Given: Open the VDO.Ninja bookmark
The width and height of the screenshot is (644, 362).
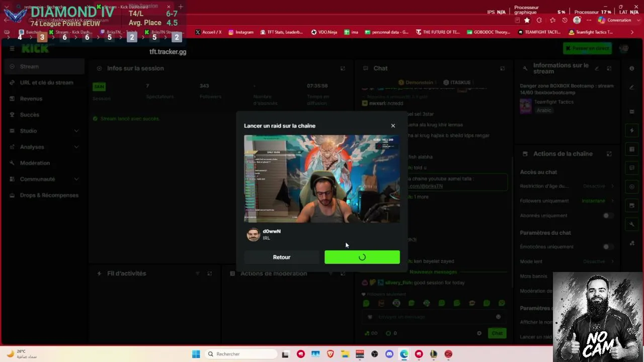Looking at the screenshot, I should coord(324,32).
